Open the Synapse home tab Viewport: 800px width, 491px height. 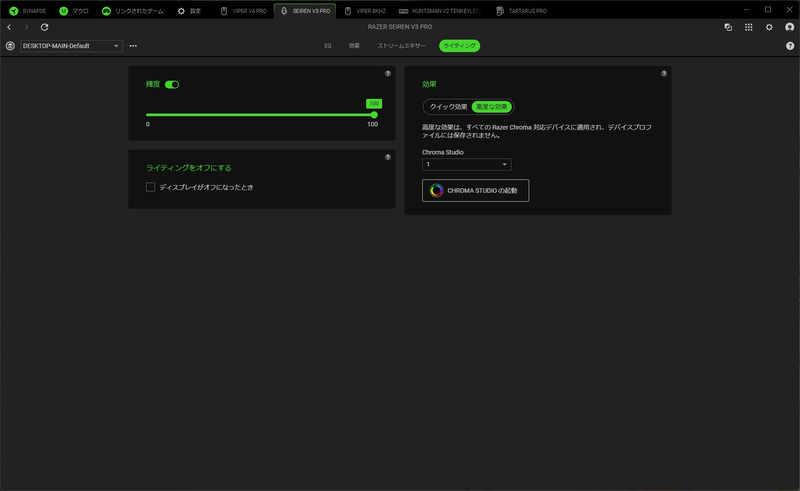[28, 11]
